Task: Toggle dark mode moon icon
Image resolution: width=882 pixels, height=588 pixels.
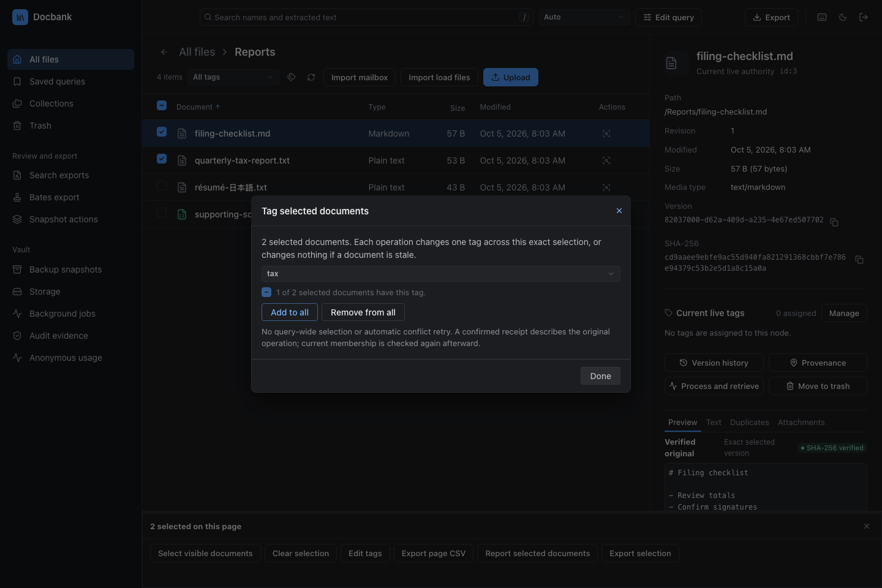Action: [843, 17]
